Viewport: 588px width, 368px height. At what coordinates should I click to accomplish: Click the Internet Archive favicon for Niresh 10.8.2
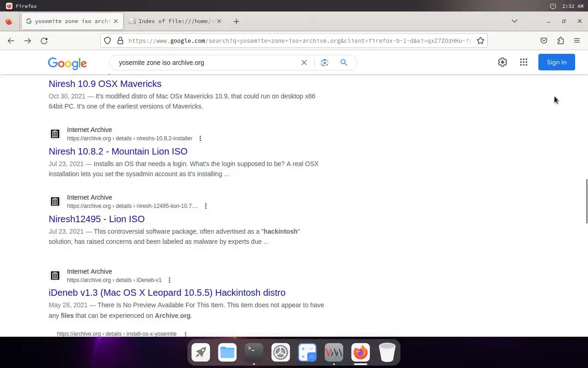[x=55, y=134]
